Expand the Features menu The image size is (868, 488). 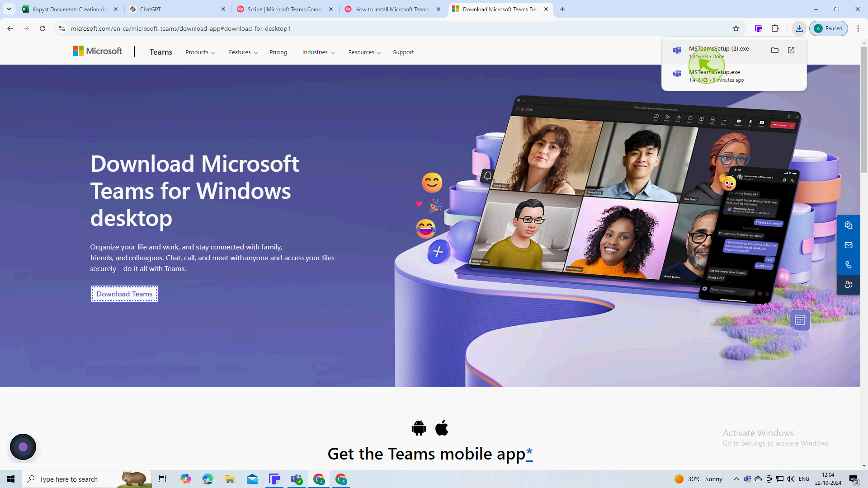[x=243, y=52]
